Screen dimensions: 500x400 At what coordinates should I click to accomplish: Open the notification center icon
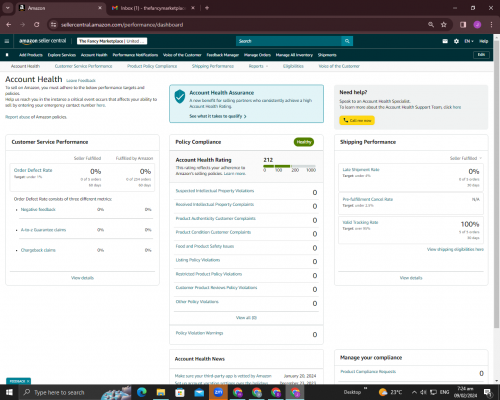488,392
